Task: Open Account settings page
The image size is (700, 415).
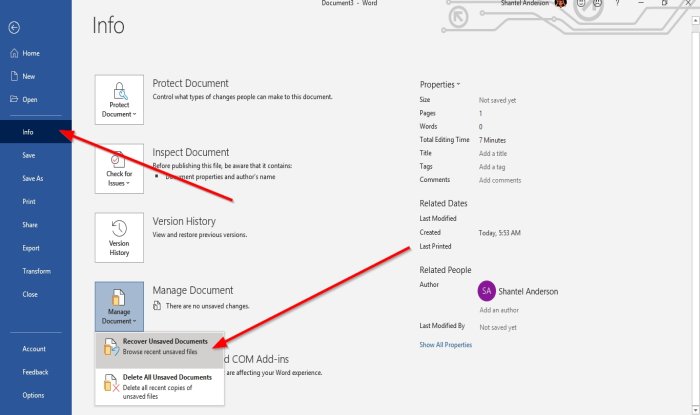Action: tap(36, 349)
